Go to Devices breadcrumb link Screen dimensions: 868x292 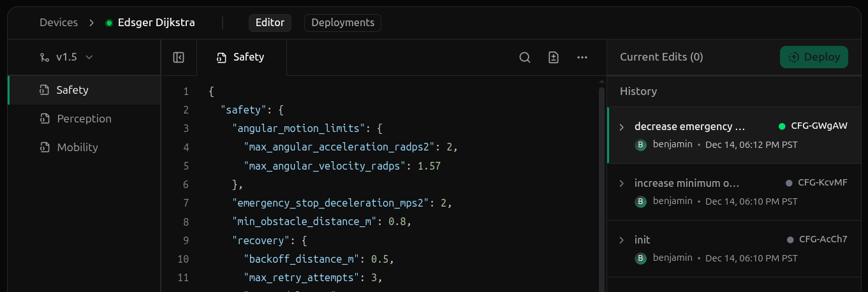click(59, 23)
